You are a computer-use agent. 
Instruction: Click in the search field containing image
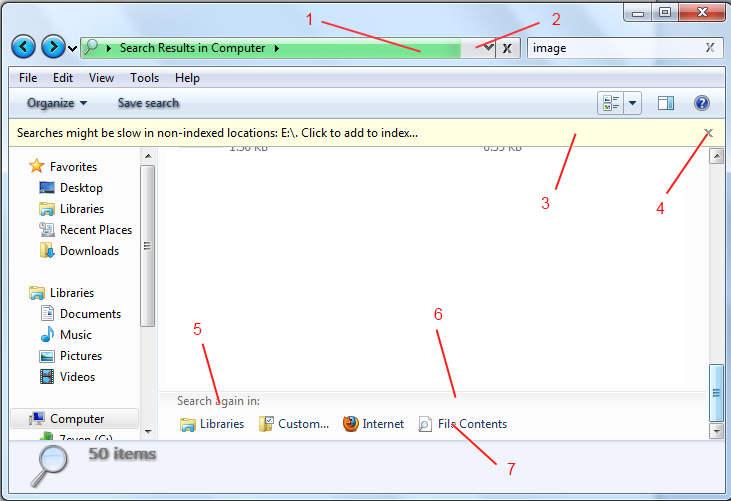(610, 47)
